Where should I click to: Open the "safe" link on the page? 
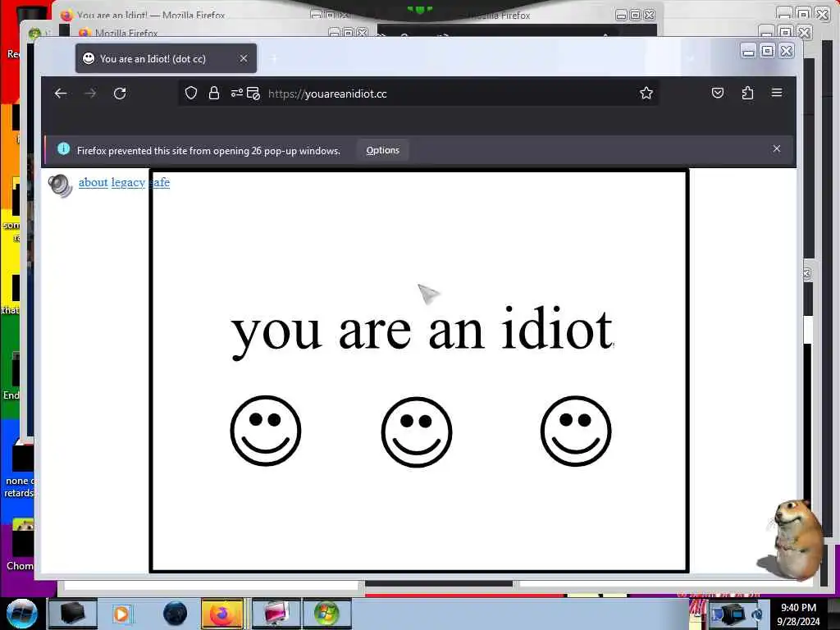(160, 182)
